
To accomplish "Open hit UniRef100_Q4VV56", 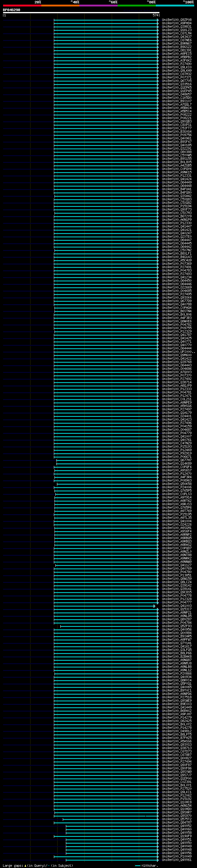I will click(x=176, y=853).
